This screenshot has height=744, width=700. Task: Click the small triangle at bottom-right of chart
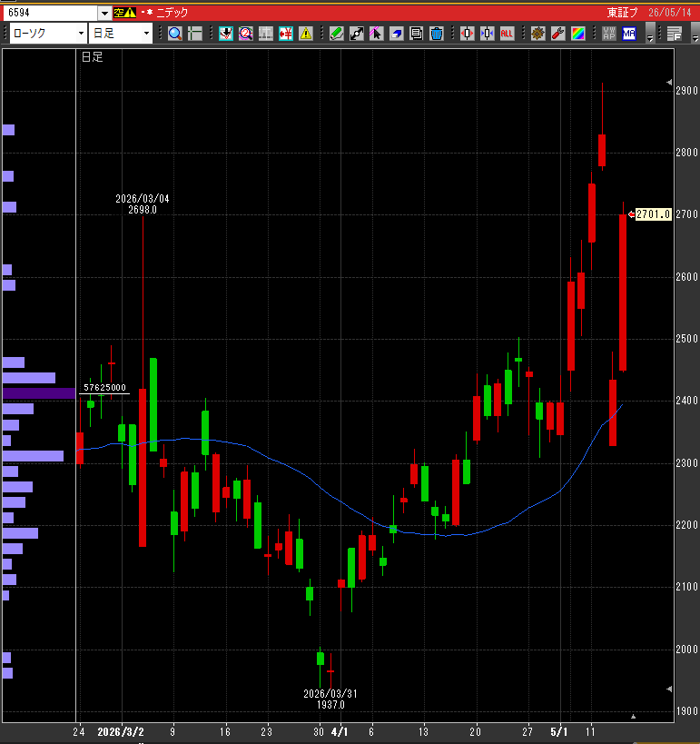[633, 717]
